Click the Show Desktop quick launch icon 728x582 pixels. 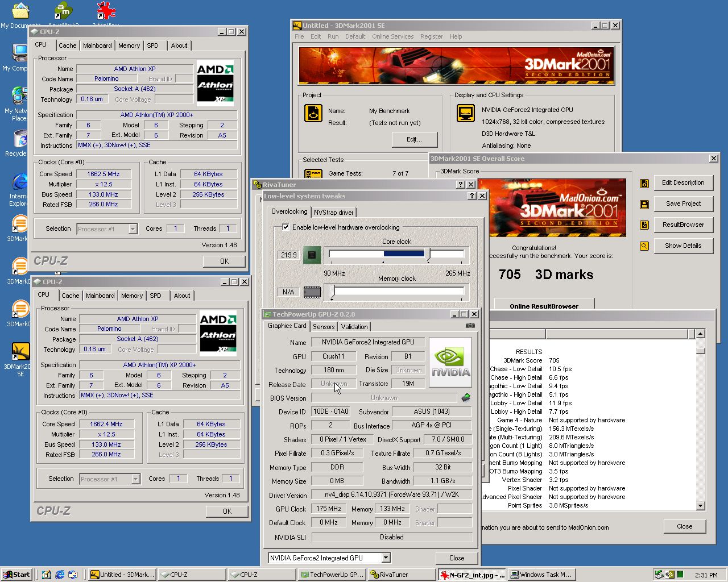pos(47,575)
